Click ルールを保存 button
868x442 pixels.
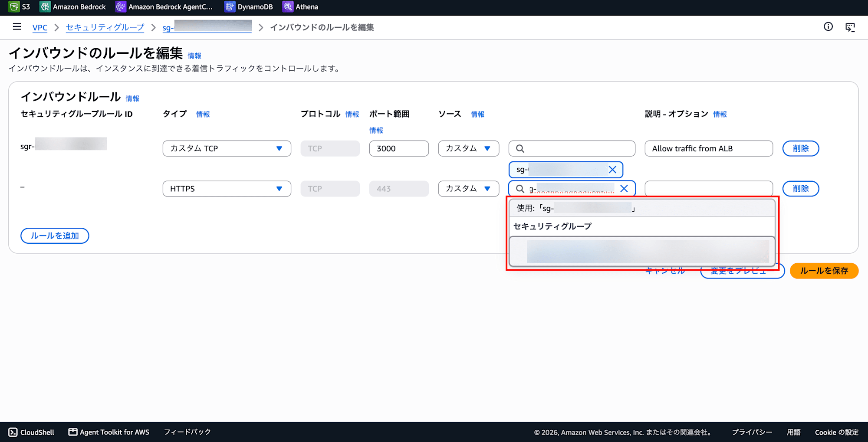pos(824,271)
